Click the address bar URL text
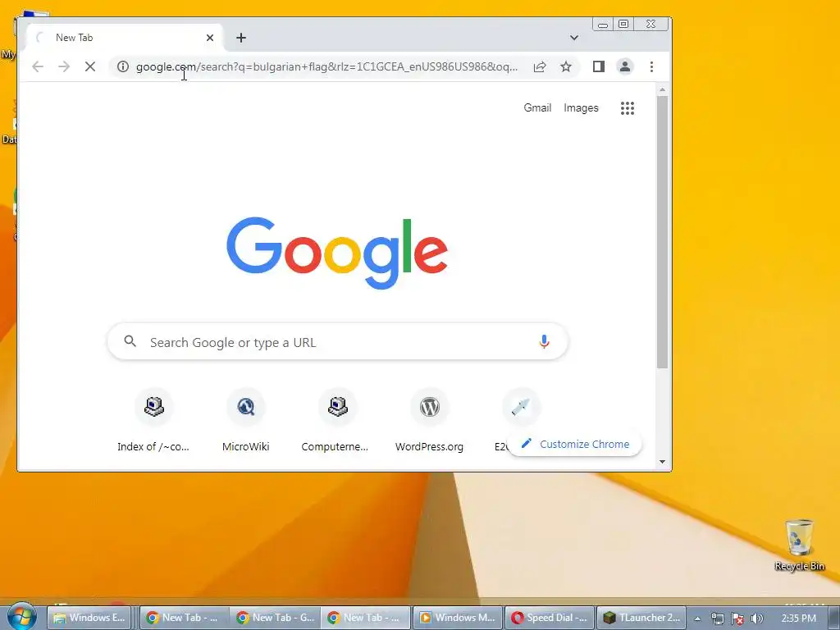This screenshot has height=630, width=840. (326, 66)
